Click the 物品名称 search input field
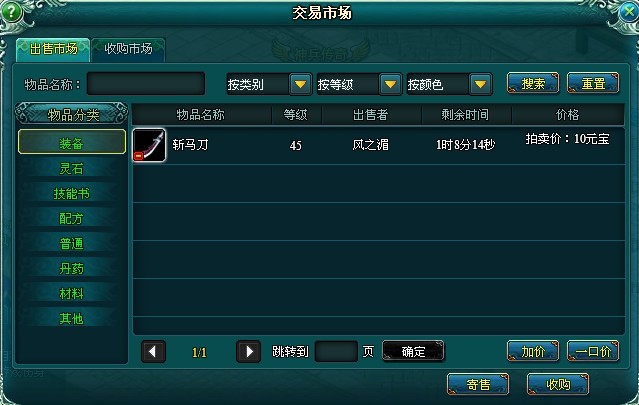 coord(146,84)
